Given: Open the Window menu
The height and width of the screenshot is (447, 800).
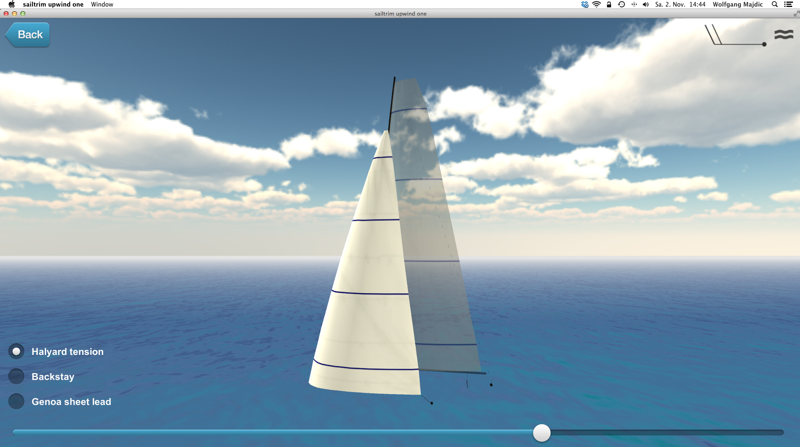Looking at the screenshot, I should (102, 4).
